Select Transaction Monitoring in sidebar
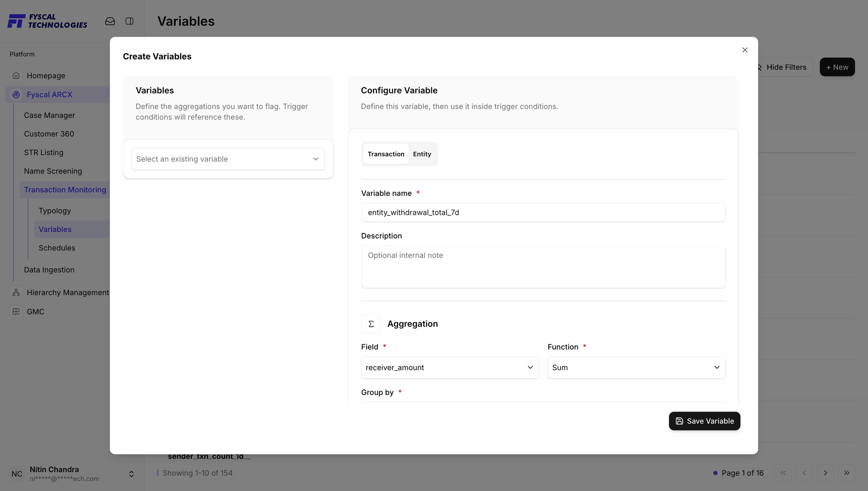This screenshot has height=491, width=868. click(65, 190)
